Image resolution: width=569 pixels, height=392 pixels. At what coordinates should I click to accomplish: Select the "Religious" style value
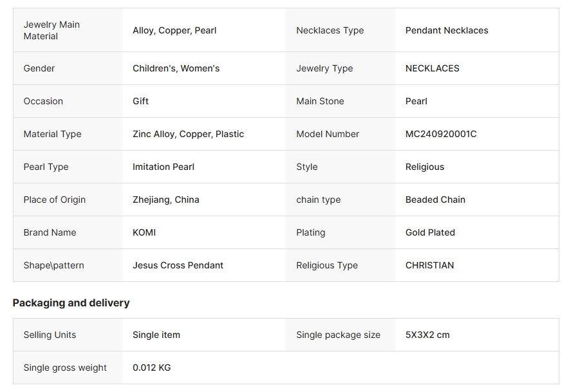tap(424, 167)
